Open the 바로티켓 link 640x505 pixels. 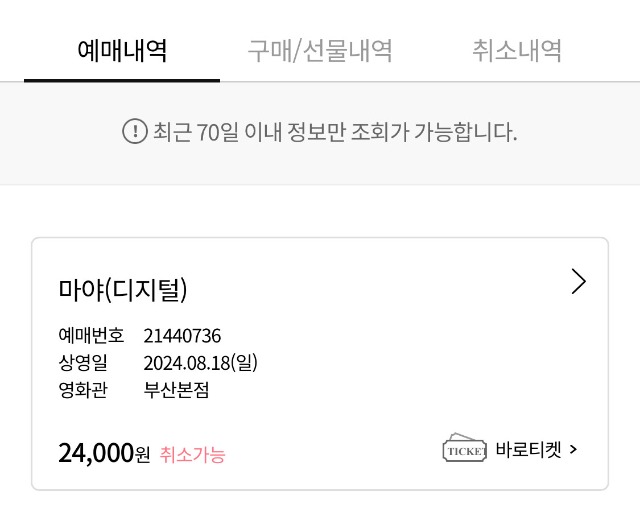[529, 449]
